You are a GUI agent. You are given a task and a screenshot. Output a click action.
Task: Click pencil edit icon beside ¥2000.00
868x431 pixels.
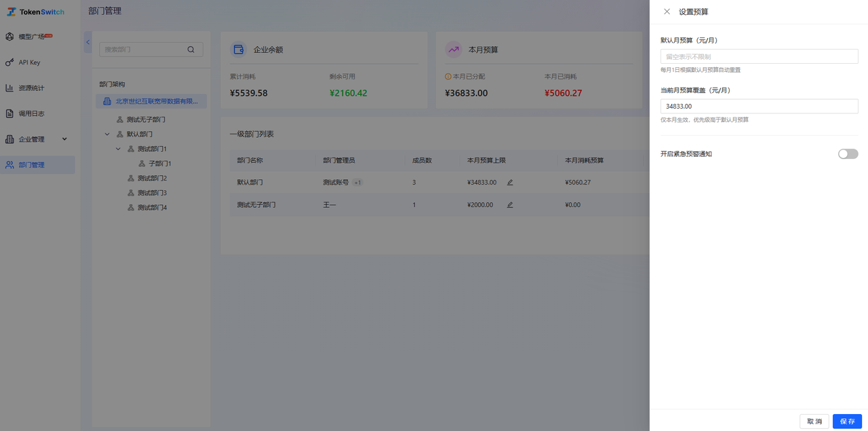tap(510, 205)
